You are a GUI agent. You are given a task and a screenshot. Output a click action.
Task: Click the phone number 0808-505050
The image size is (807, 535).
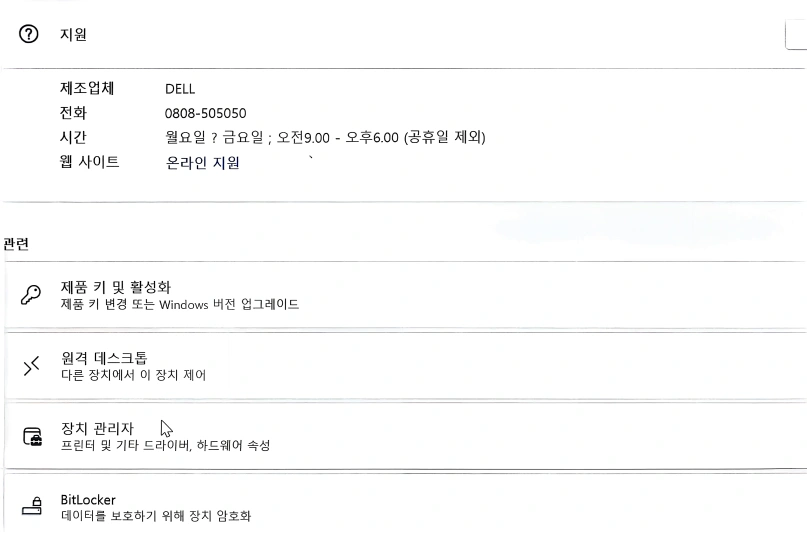pyautogui.click(x=205, y=113)
